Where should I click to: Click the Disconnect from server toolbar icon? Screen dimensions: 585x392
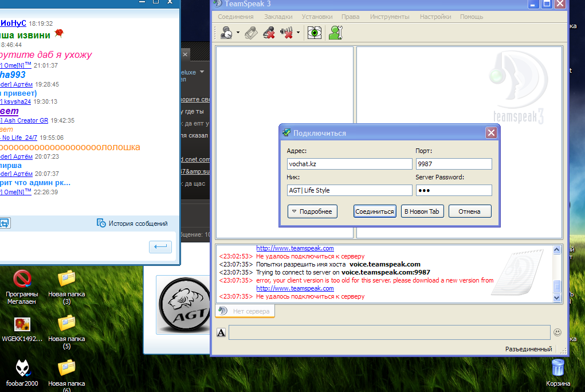pos(269,33)
